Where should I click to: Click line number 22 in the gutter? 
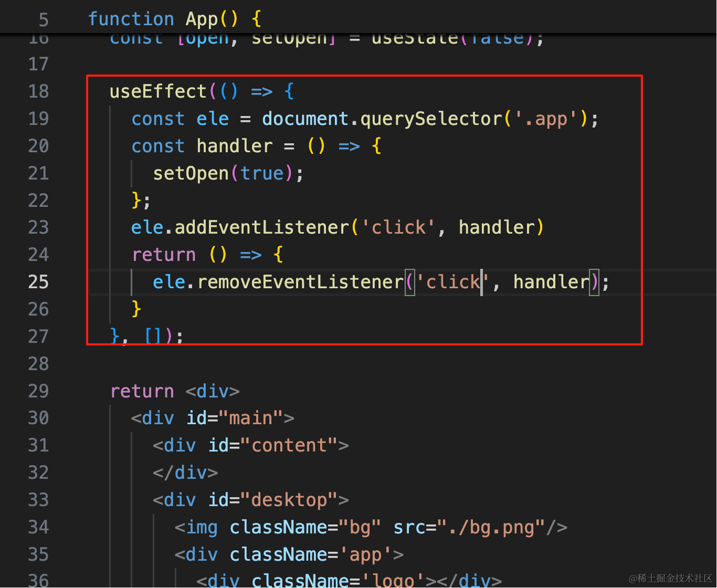coord(38,201)
